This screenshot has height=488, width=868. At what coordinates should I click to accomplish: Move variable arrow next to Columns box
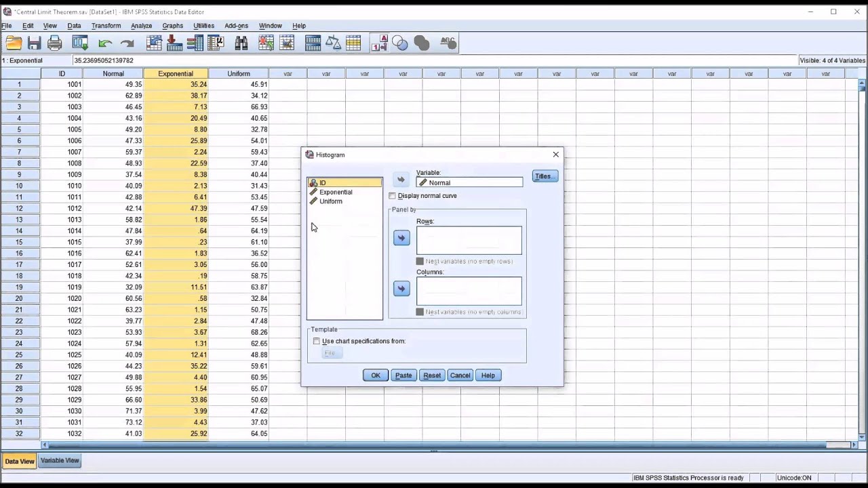point(401,289)
